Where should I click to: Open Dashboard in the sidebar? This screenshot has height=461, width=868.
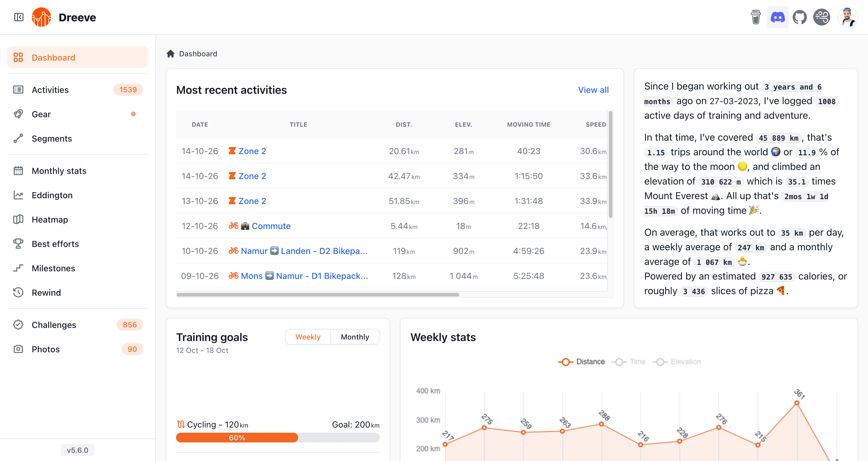point(77,57)
